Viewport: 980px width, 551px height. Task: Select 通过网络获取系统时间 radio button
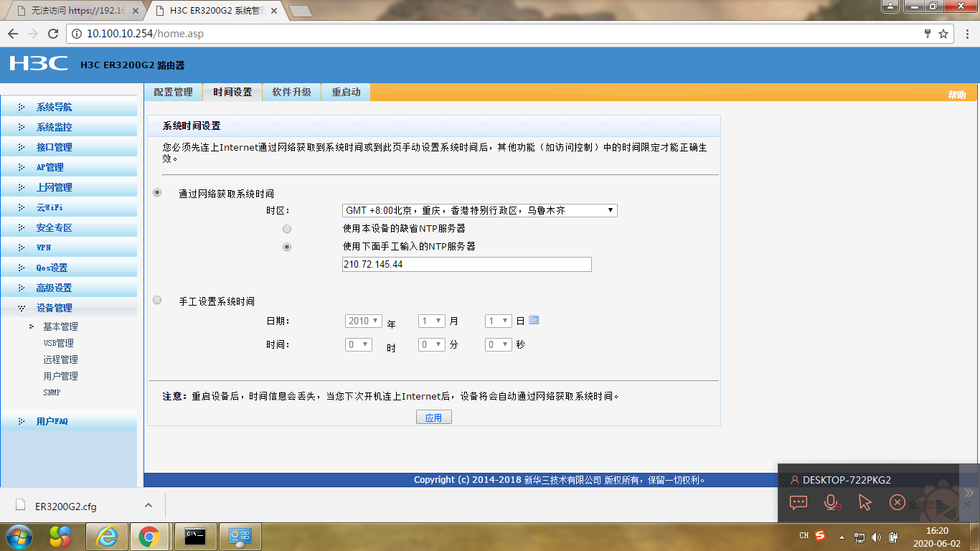point(157,193)
